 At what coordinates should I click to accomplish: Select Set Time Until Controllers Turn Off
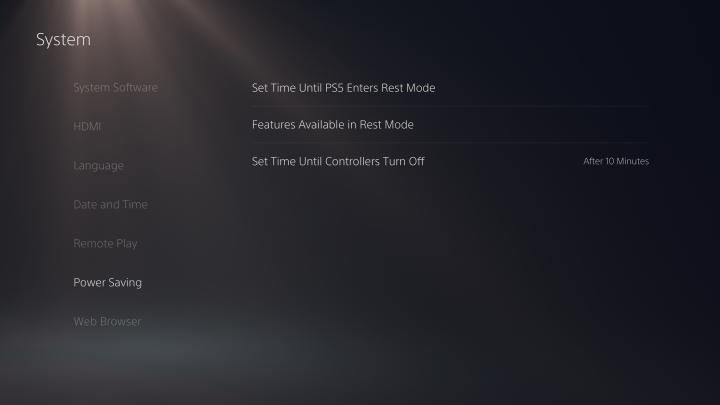(450, 161)
